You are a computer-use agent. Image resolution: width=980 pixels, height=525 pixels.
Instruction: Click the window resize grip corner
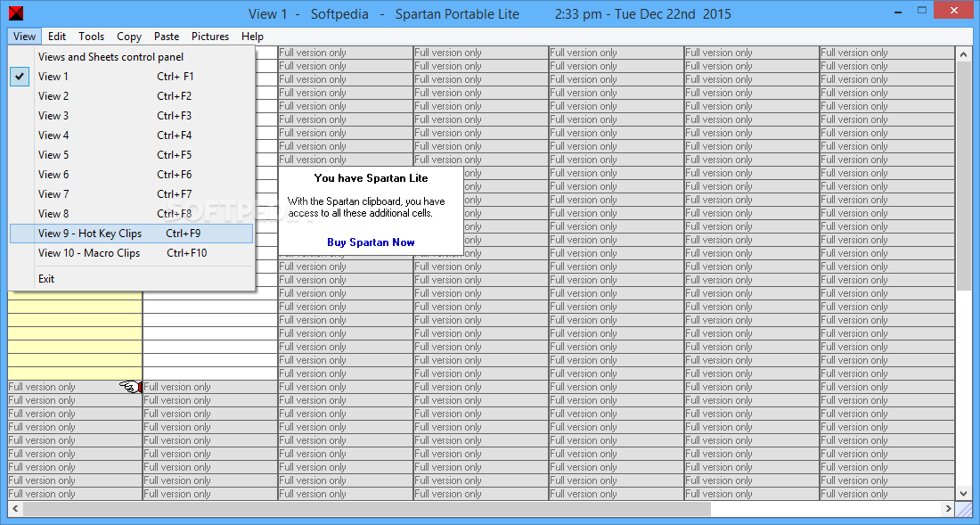[x=964, y=508]
